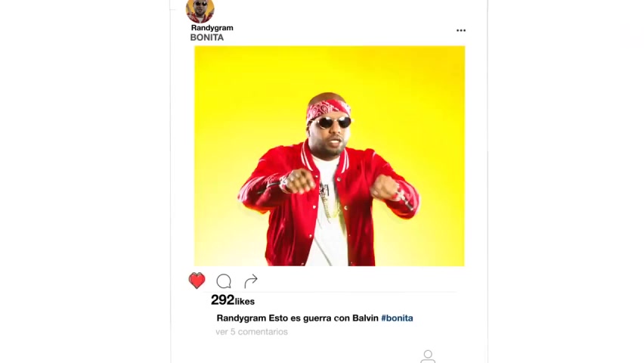Viewport: 644px width, 363px height.
Task: Select the caption text Esto es guerra con Balvin
Action: click(324, 318)
